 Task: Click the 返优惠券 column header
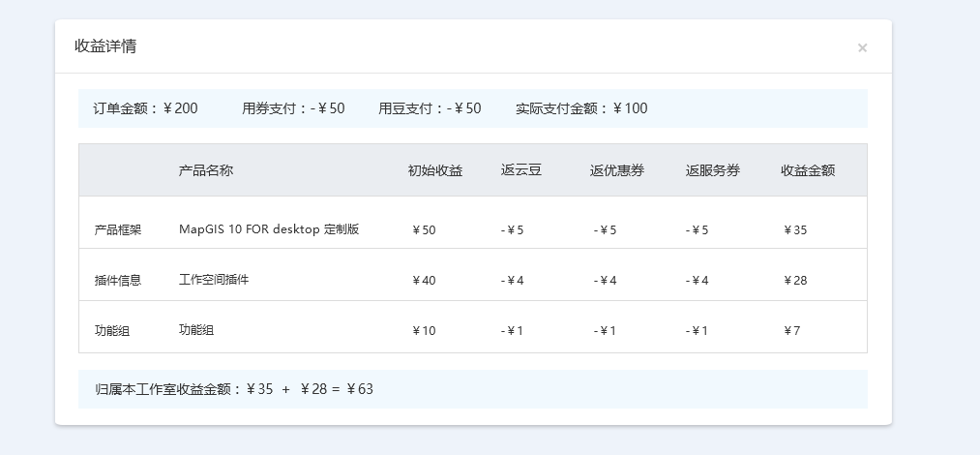click(617, 170)
